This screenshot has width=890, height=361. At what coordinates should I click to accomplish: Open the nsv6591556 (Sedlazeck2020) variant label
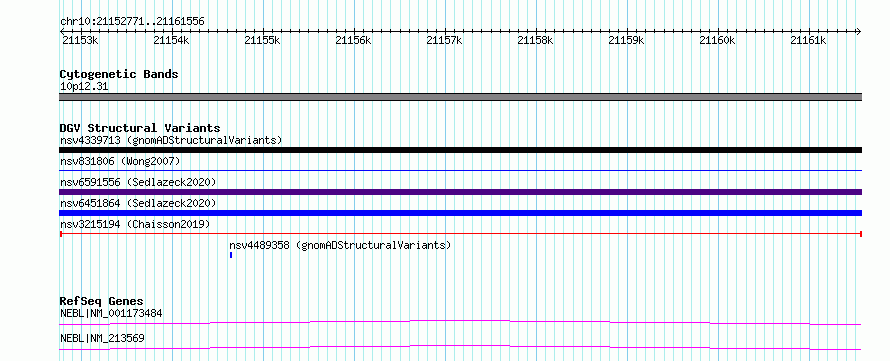(x=138, y=182)
